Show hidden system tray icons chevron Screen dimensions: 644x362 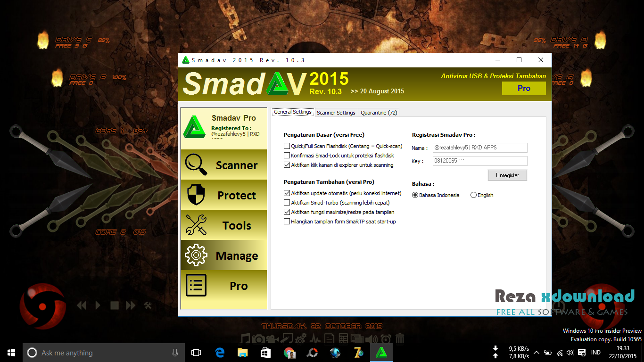[x=537, y=353]
